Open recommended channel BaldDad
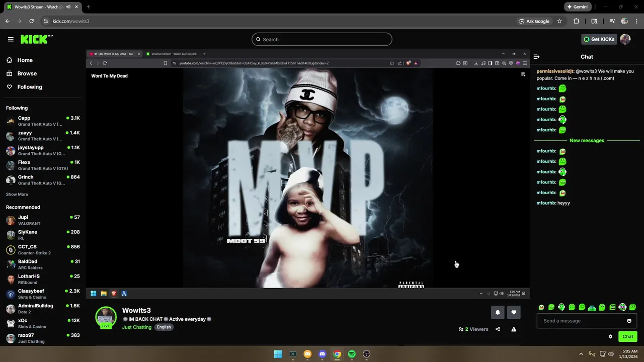The width and height of the screenshot is (644, 362). (43, 264)
